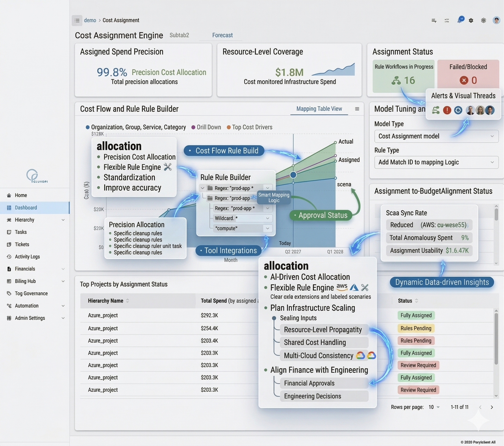Expand the Financials sidebar menu
Viewport: 504px width, 446px height.
63,269
